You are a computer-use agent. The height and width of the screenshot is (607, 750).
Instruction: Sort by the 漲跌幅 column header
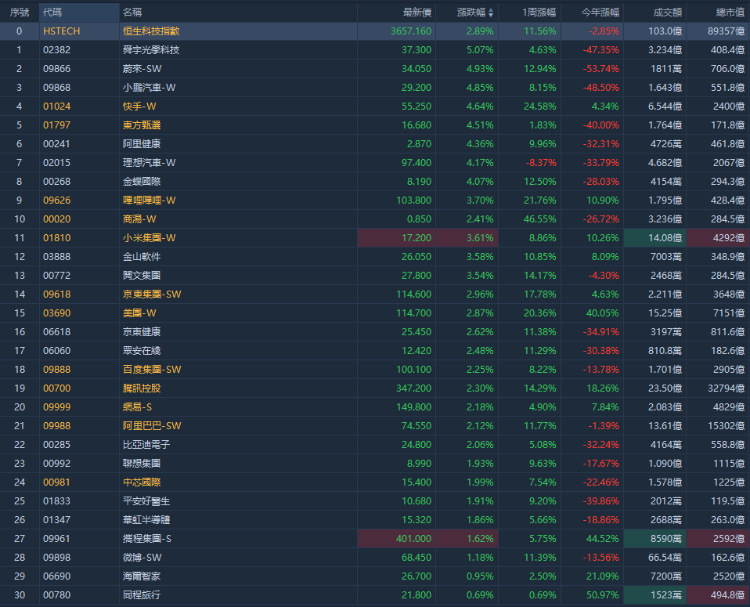tap(474, 12)
